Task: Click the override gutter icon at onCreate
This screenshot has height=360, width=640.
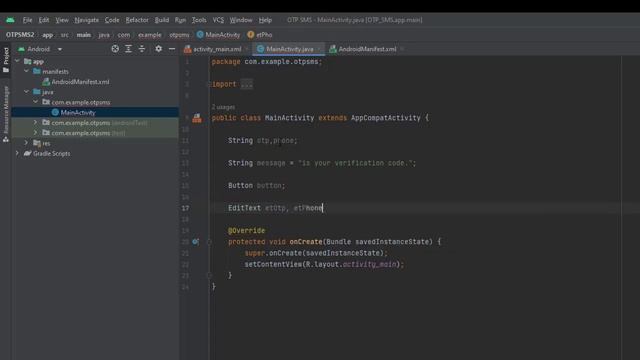Action: [196, 242]
